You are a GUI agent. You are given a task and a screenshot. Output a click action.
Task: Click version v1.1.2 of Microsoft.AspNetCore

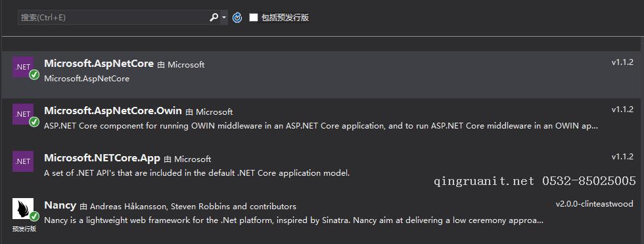click(622, 62)
